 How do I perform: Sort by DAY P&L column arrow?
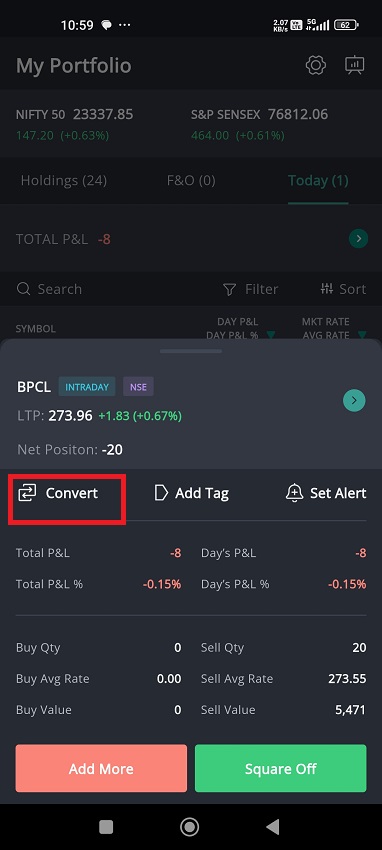click(270, 334)
